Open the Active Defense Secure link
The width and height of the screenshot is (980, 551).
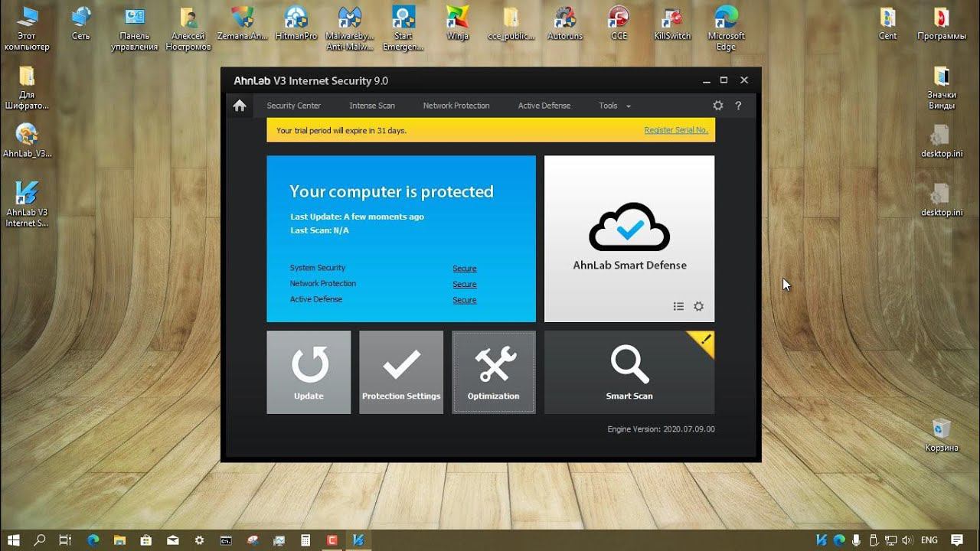click(465, 300)
